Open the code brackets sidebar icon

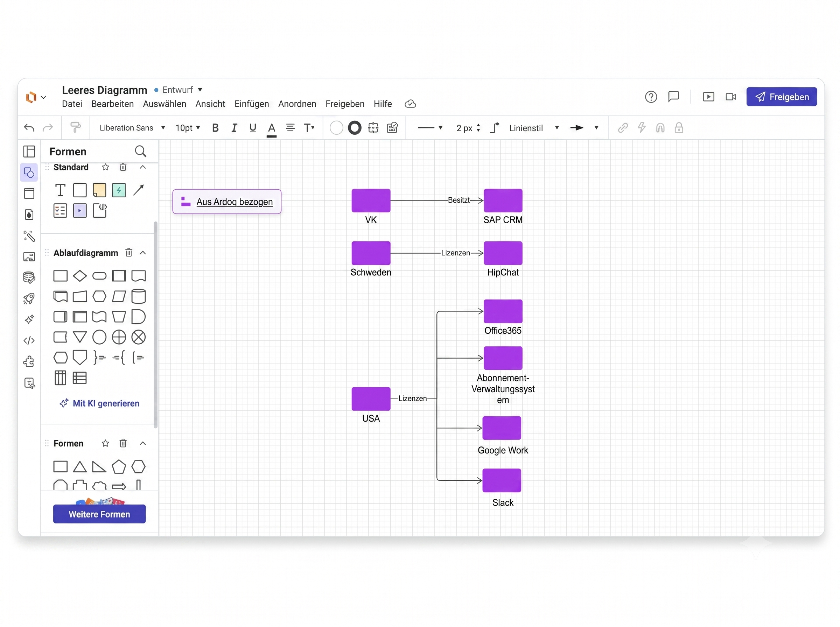pyautogui.click(x=29, y=340)
